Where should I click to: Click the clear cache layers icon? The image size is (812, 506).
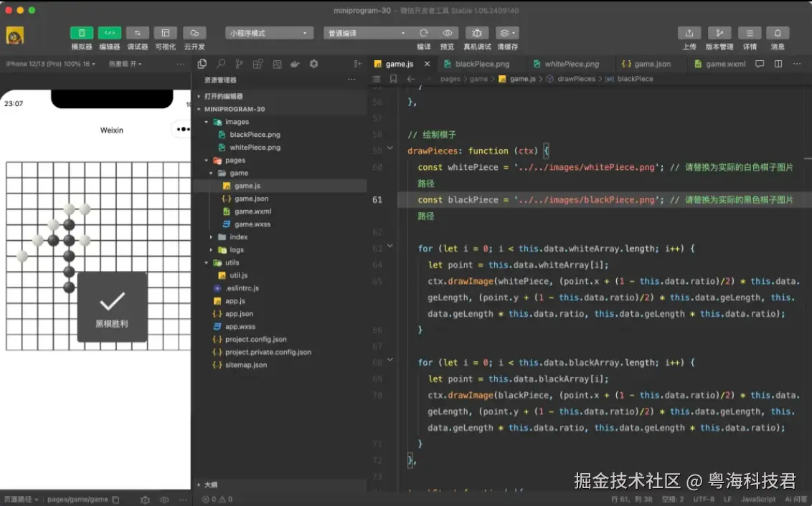click(x=507, y=33)
